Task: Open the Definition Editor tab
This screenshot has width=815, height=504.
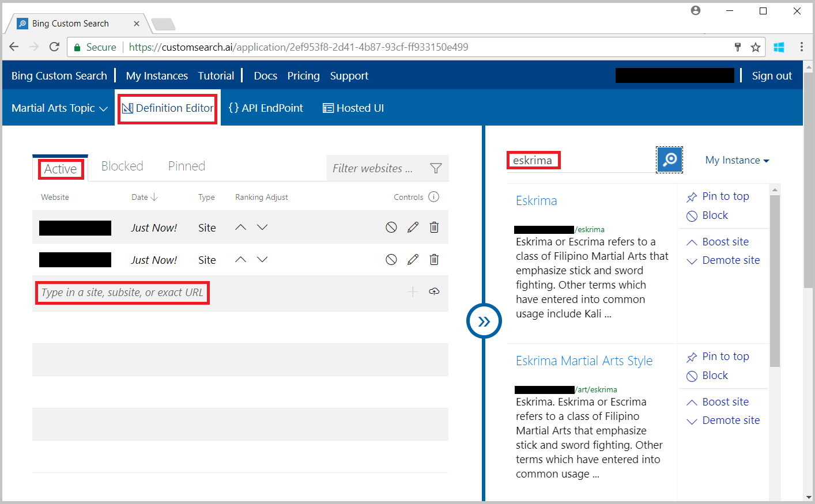Action: pos(168,108)
